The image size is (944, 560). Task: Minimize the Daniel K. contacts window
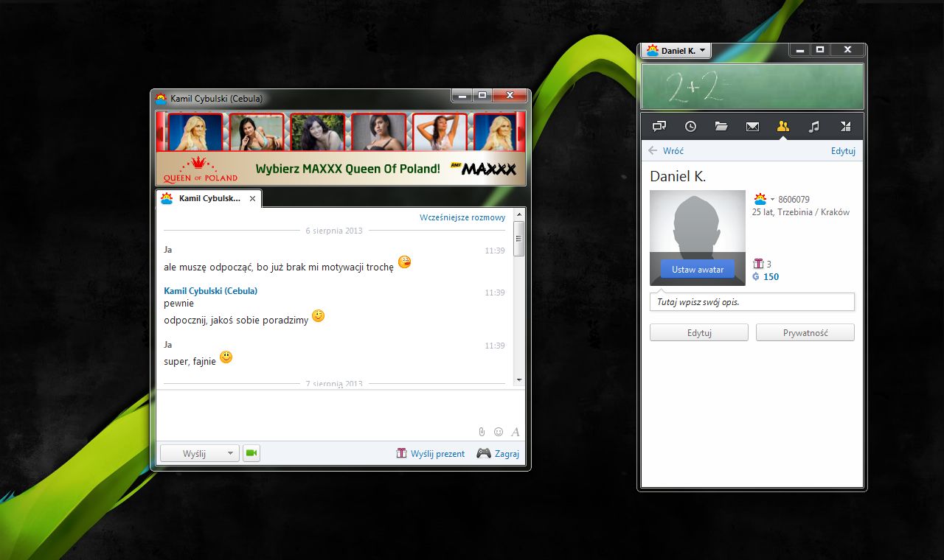tap(799, 49)
